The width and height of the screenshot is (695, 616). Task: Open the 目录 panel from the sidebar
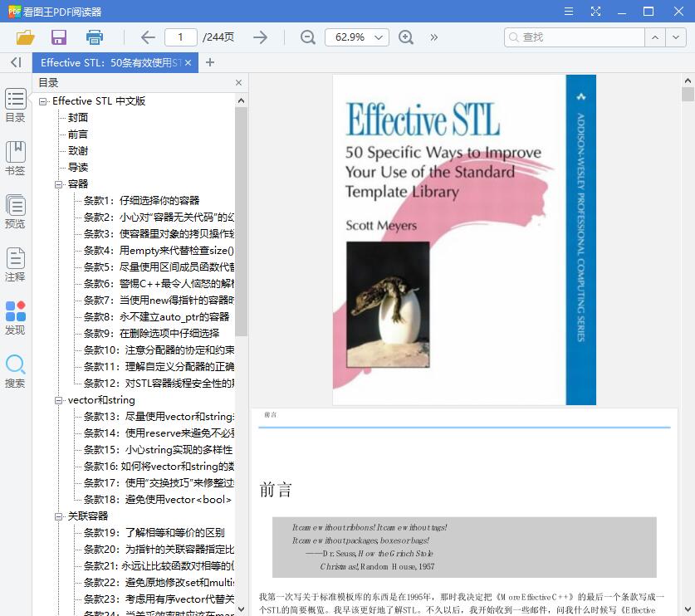coord(16,105)
